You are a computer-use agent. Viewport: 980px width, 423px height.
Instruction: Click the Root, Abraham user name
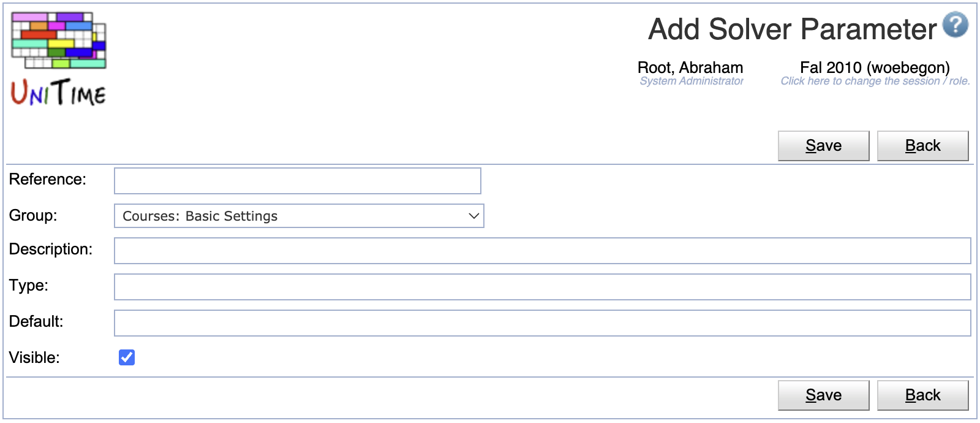click(x=690, y=67)
